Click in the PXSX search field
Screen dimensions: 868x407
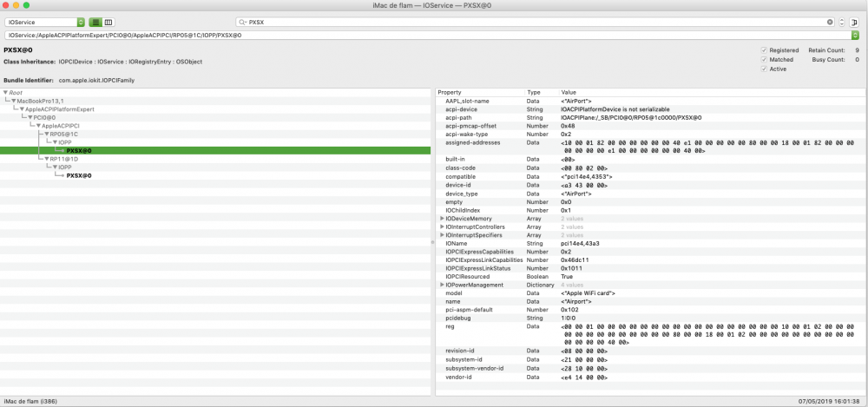[x=521, y=22]
